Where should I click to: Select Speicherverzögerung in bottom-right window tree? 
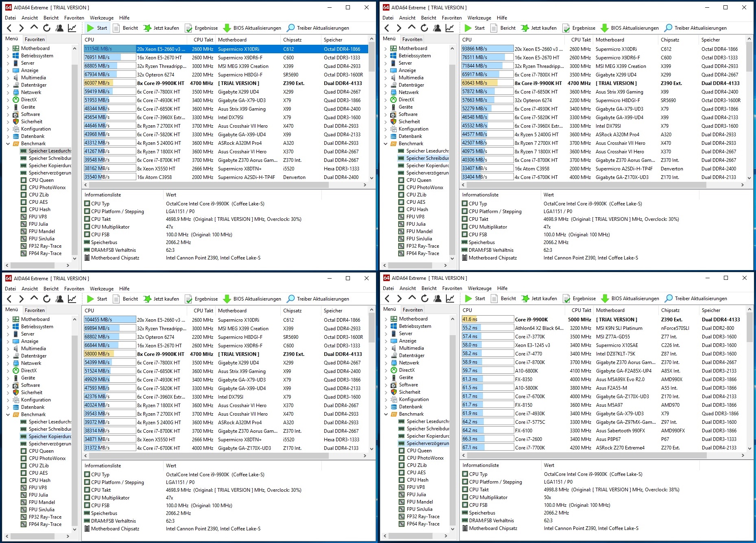[x=424, y=443]
